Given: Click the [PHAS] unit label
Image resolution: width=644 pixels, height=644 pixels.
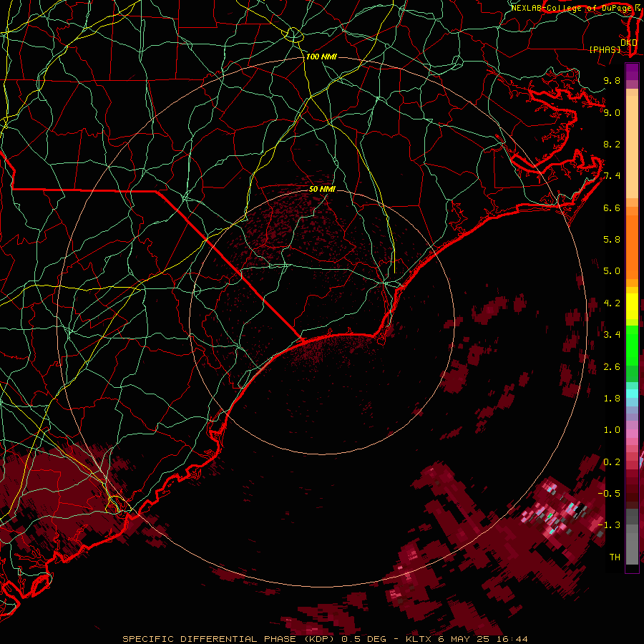Looking at the screenshot, I should coord(605,50).
